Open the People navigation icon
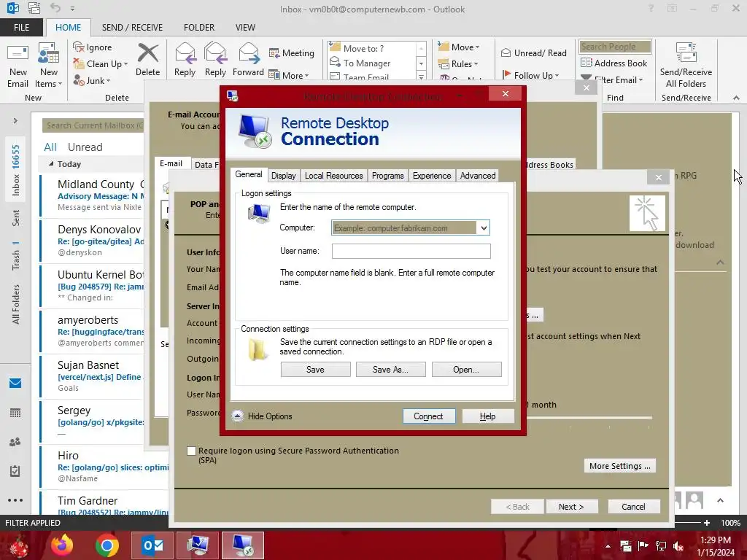Screen dimensions: 747x560 pyautogui.click(x=15, y=442)
